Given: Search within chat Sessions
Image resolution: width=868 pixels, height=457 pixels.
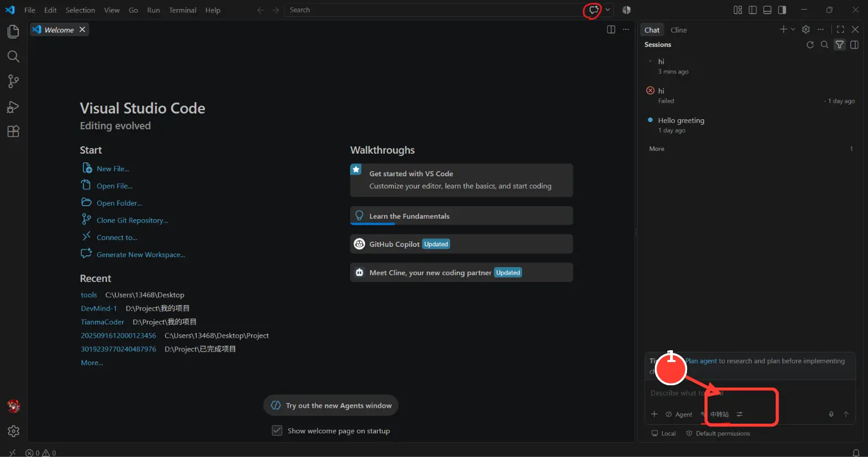Looking at the screenshot, I should (x=824, y=45).
